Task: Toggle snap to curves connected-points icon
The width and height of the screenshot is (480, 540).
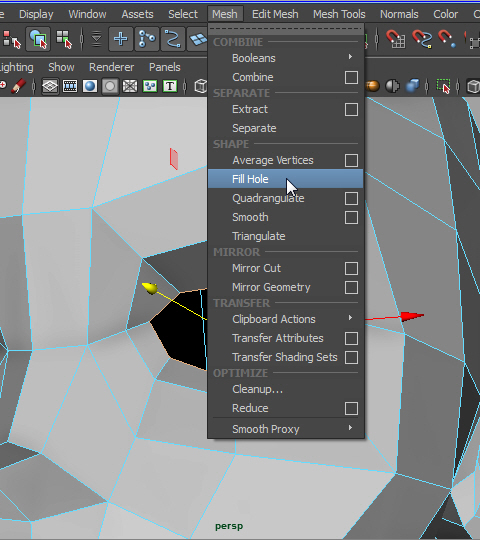Action: 147,39
